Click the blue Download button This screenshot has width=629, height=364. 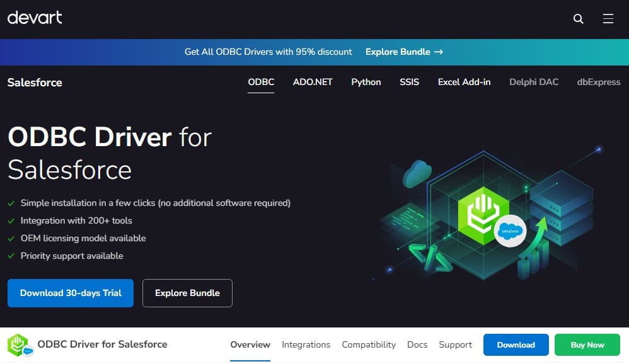click(516, 344)
